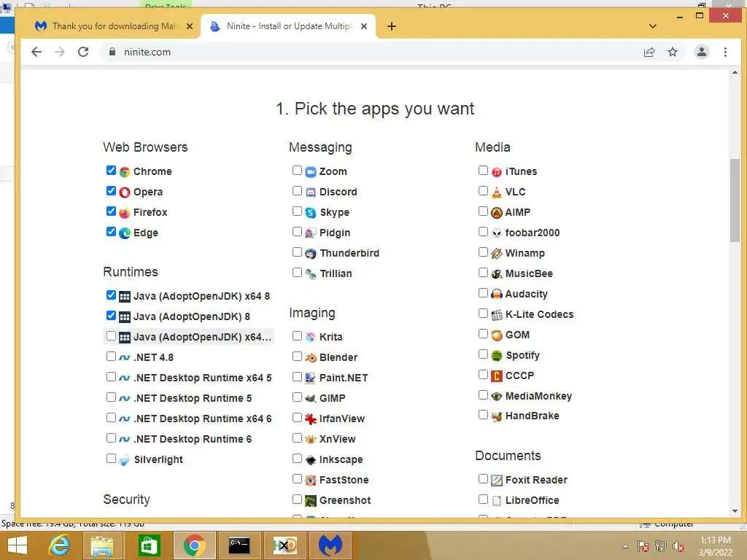Uncheck the Chrome checkbox
The width and height of the screenshot is (747, 560).
(111, 171)
